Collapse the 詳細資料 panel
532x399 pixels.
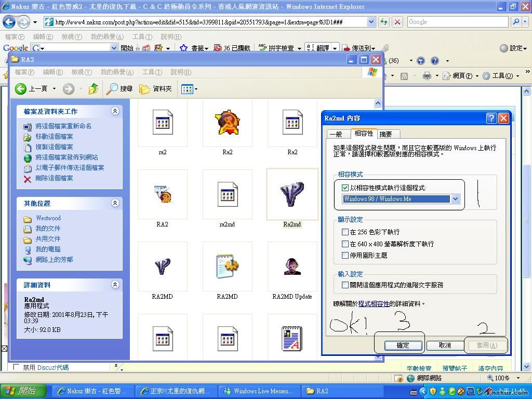(x=115, y=284)
